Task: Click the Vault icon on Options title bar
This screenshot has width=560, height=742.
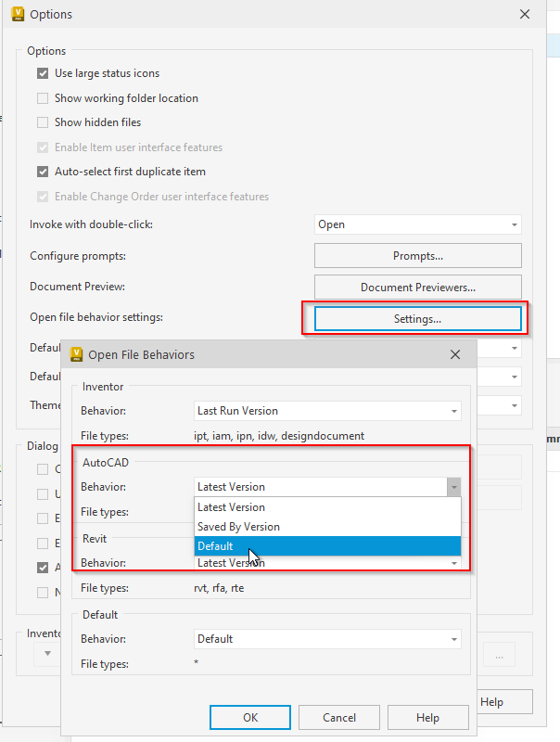Action: [x=17, y=14]
